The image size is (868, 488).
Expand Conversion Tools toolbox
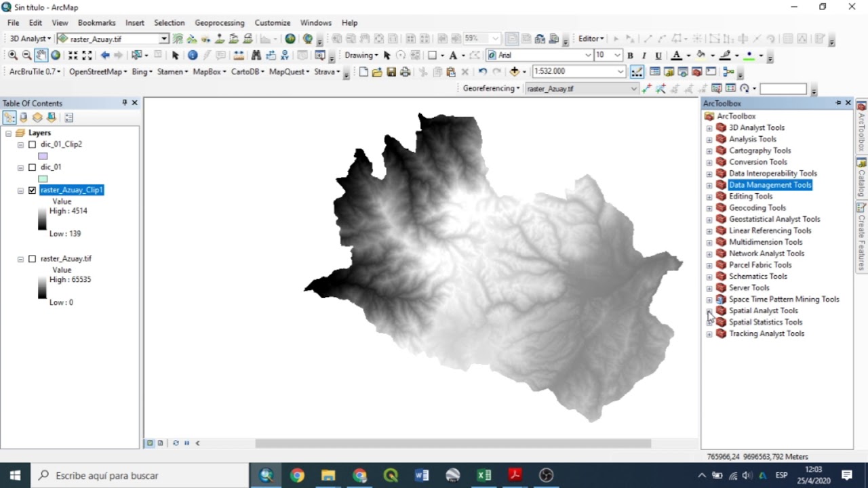[x=709, y=163]
